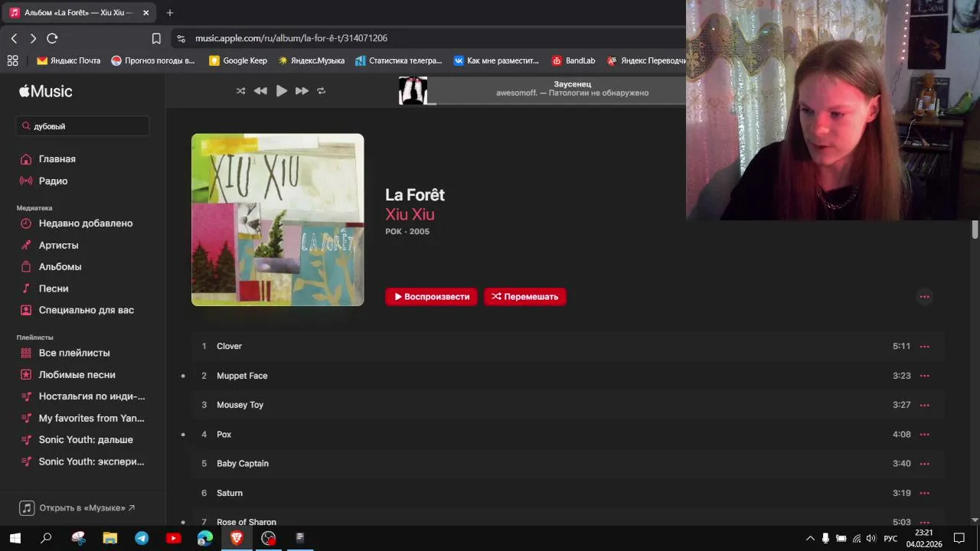
Task: Open Windows search in taskbar
Action: tap(46, 538)
